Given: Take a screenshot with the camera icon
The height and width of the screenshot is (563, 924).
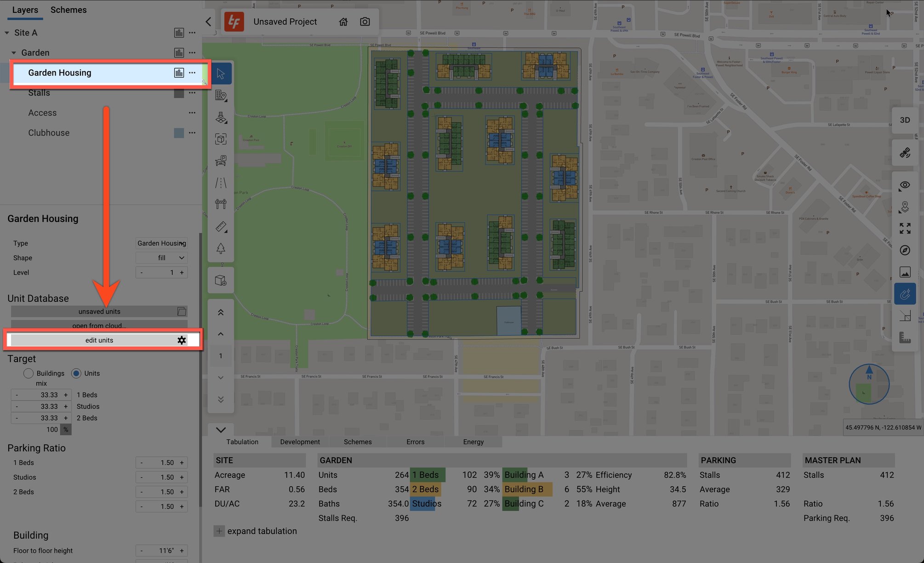Looking at the screenshot, I should (365, 22).
